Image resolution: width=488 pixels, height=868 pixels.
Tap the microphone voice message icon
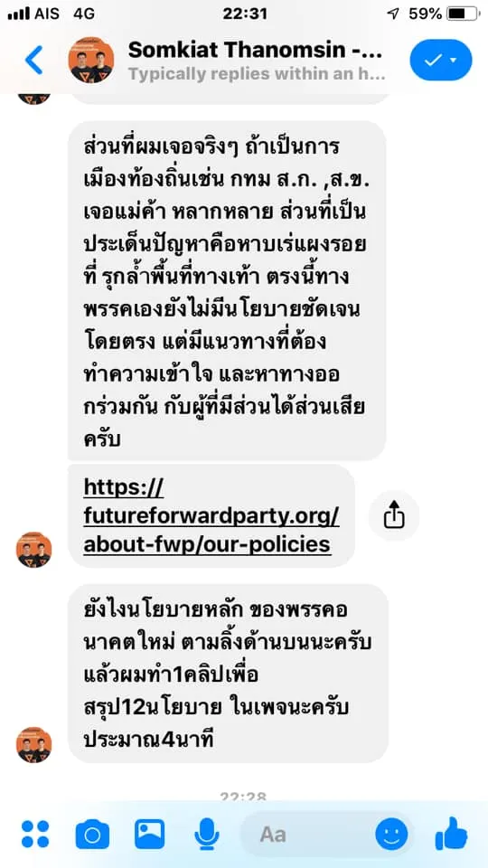(x=207, y=834)
